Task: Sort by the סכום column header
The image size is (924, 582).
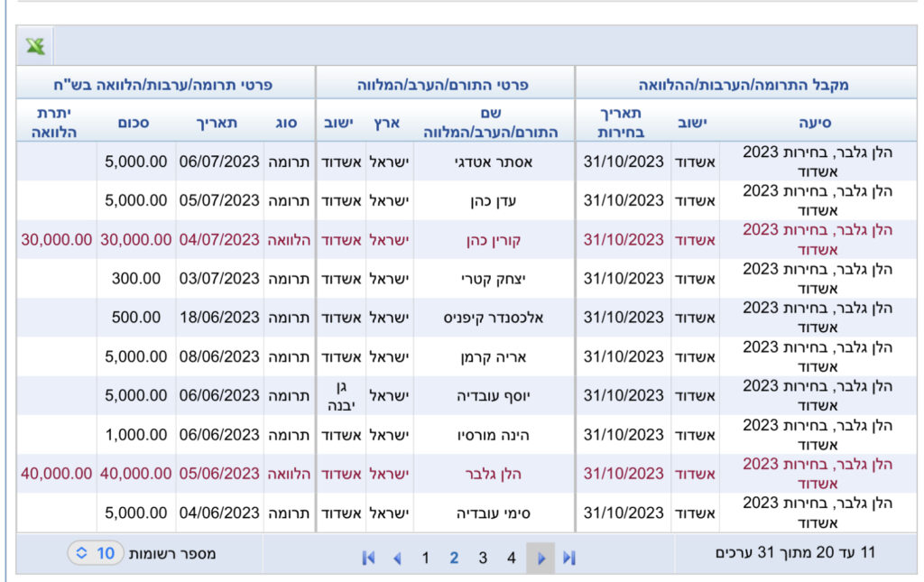Action: point(134,123)
